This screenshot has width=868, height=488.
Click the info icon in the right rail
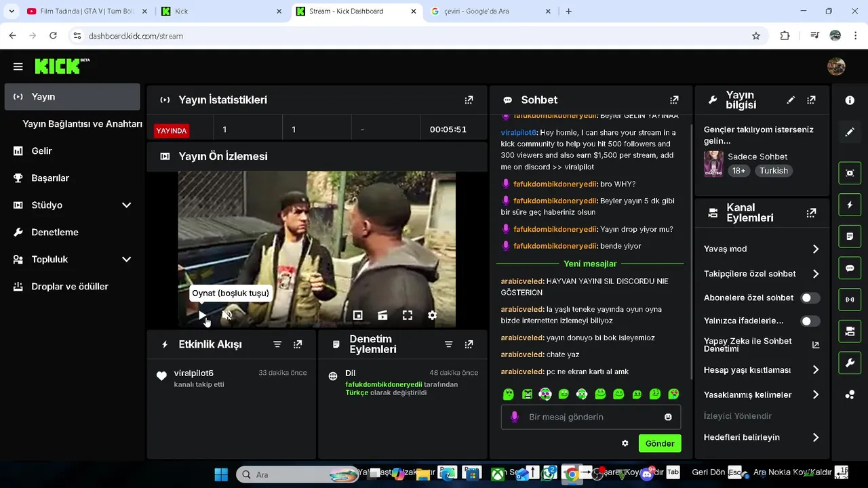(850, 100)
